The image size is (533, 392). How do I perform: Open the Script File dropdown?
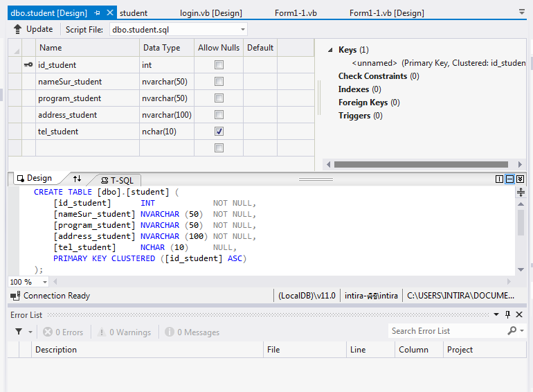(x=243, y=30)
